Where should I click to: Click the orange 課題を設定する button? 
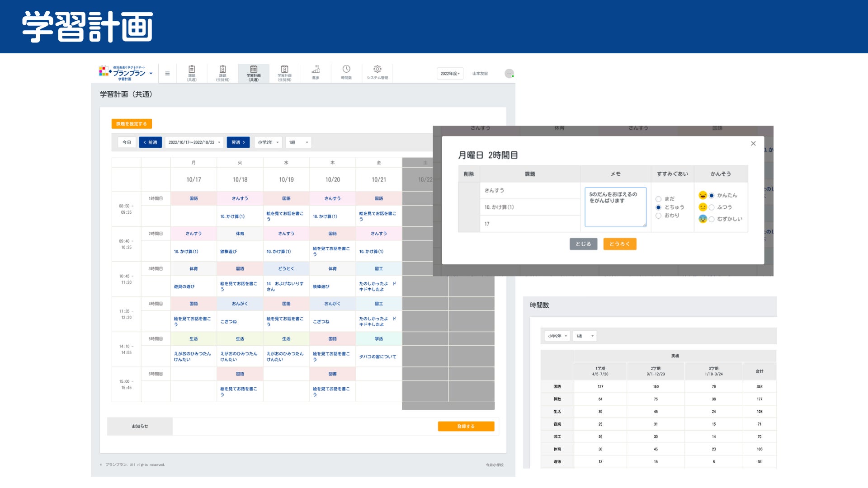point(132,123)
